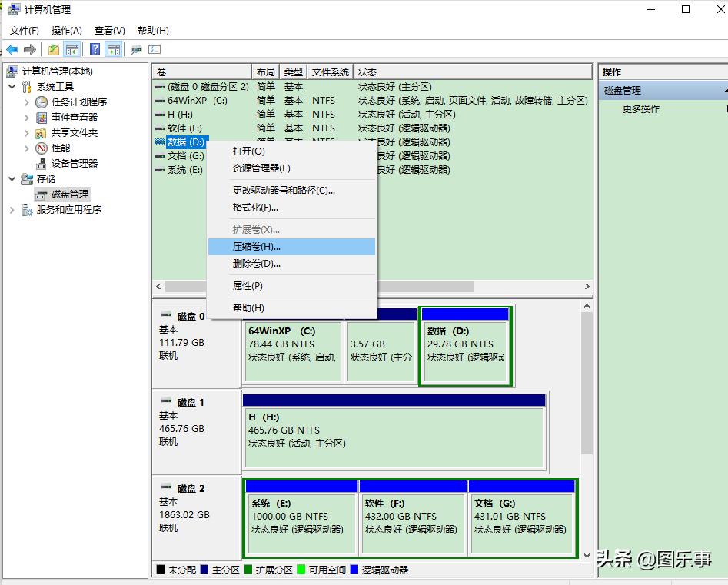
Task: Expand the 服务和应用程序 node
Action: (13, 209)
